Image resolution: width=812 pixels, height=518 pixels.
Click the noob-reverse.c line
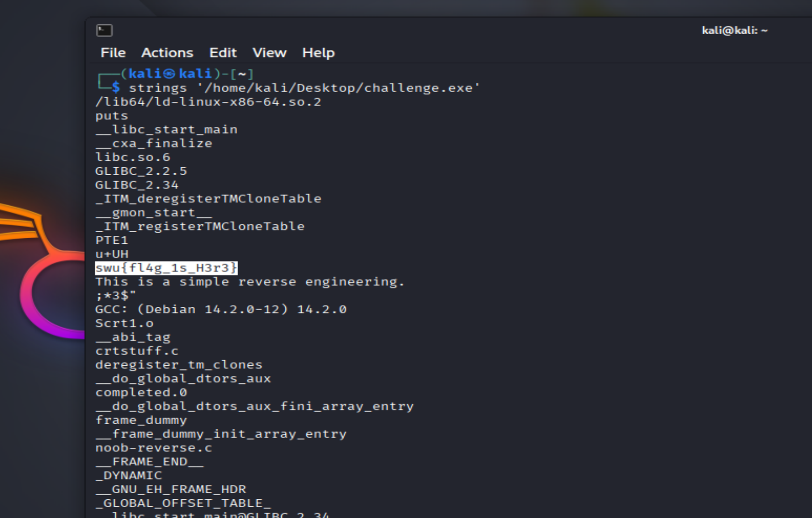click(154, 448)
